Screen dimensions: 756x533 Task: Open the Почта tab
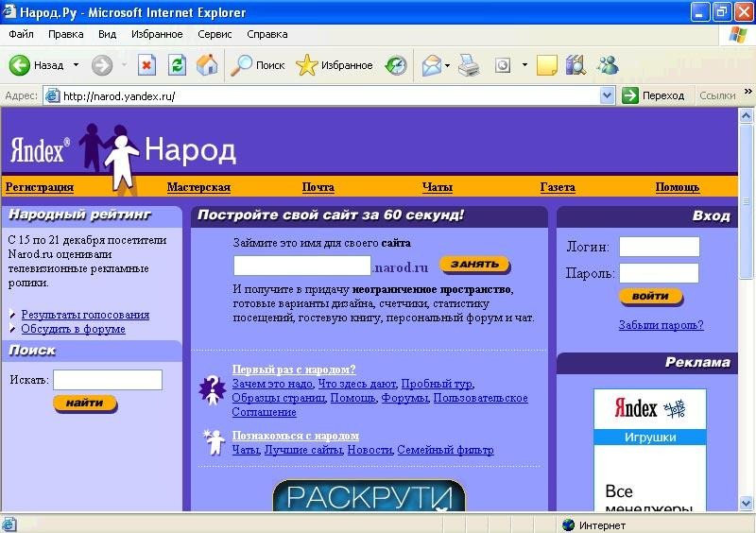point(318,187)
